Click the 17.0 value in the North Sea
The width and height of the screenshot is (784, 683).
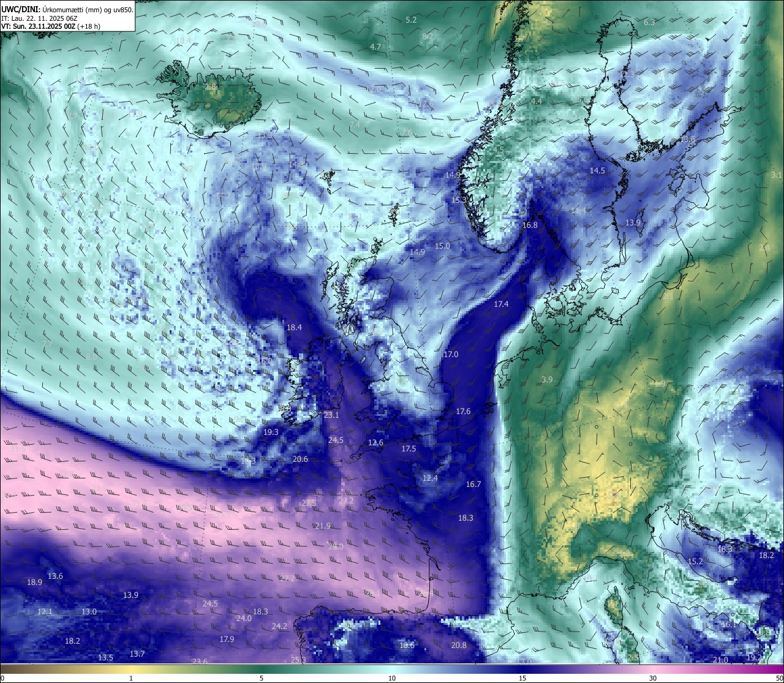(x=451, y=355)
